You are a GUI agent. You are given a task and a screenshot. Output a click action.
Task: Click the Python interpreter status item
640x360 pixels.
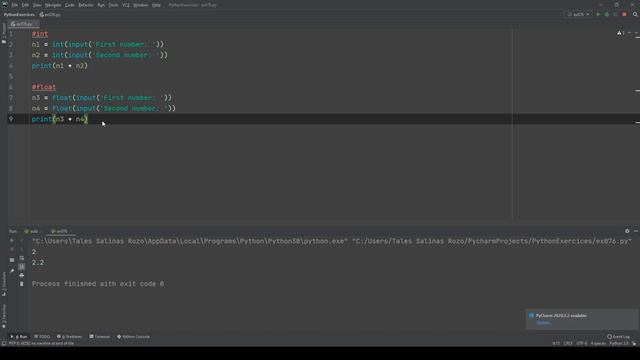click(x=619, y=343)
